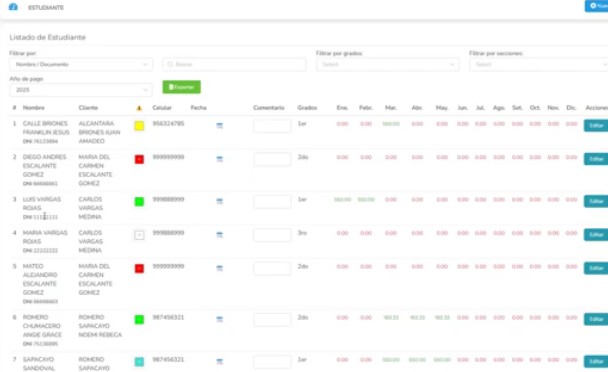Click client ALCANTARA BRIONES JUAN AMADEO

click(99, 132)
